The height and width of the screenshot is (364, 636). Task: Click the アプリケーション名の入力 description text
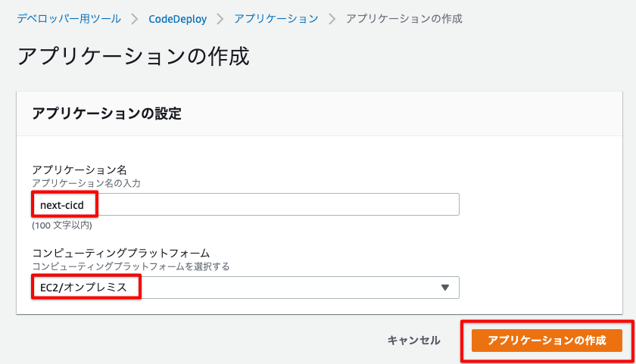[86, 183]
